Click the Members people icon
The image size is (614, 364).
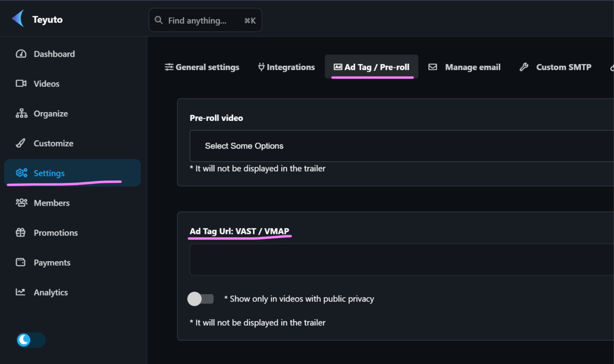(21, 203)
